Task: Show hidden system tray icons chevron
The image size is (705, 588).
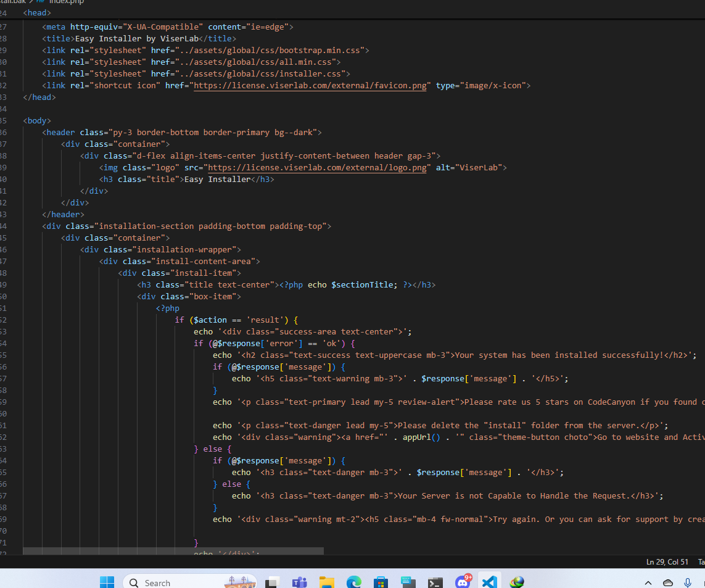Action: pyautogui.click(x=648, y=582)
